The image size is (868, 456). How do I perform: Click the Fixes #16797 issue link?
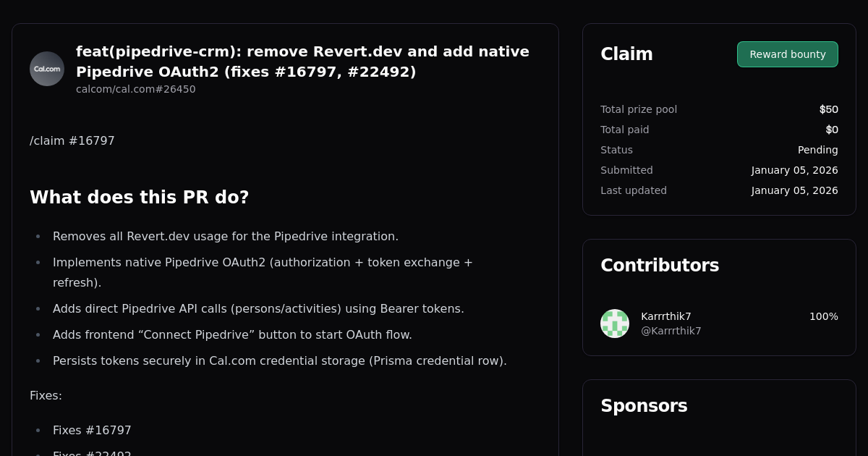[92, 430]
